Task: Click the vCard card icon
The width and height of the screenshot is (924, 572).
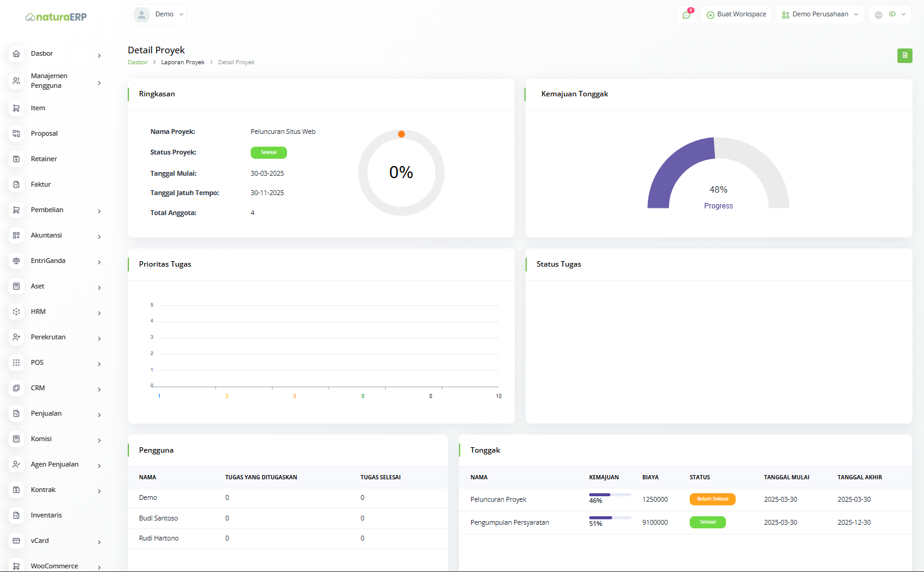Action: coord(16,541)
